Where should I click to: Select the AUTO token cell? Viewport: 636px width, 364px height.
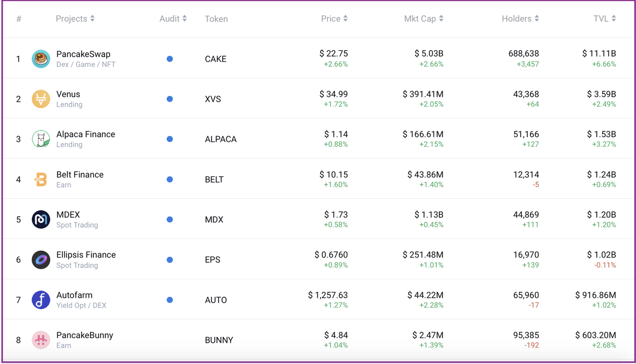click(216, 300)
